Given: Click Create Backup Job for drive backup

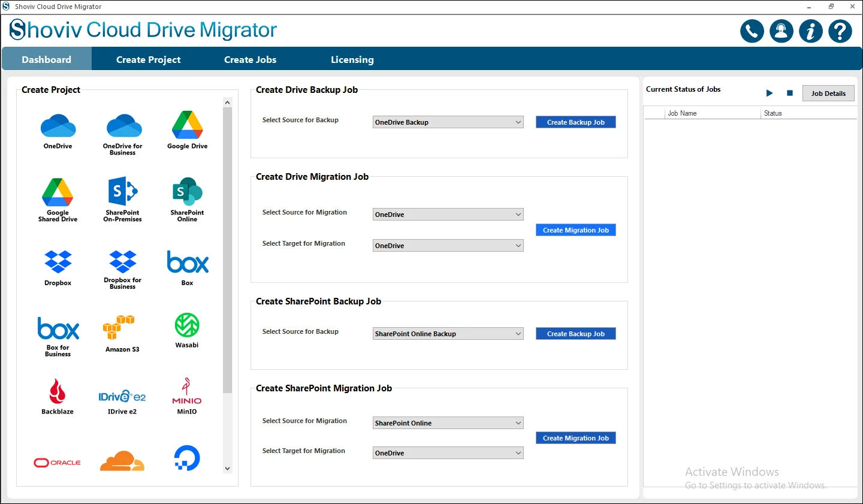Looking at the screenshot, I should (x=576, y=122).
